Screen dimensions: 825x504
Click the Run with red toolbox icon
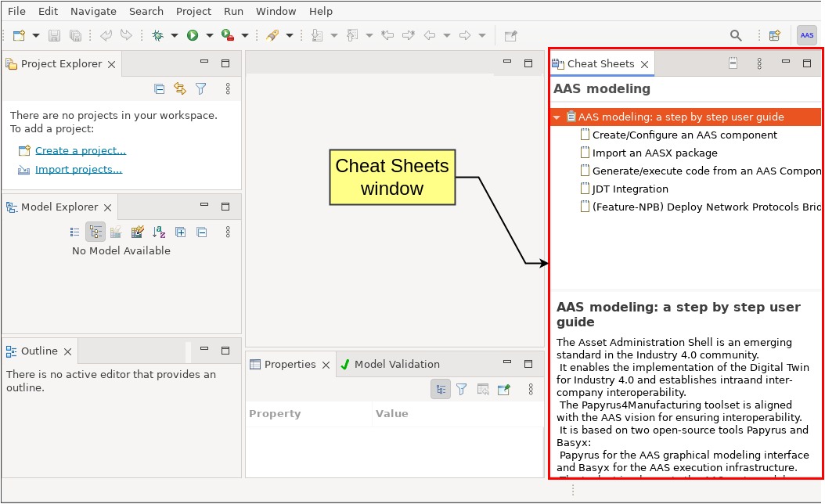click(x=228, y=35)
